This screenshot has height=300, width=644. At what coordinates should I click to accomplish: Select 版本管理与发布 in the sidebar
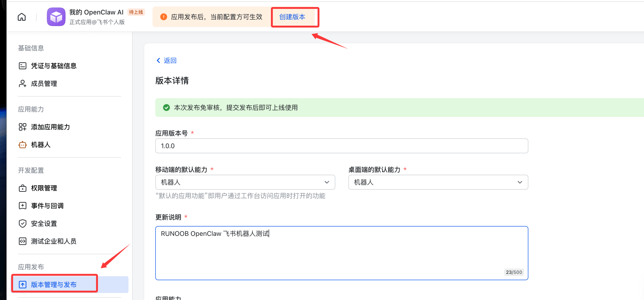[54, 285]
